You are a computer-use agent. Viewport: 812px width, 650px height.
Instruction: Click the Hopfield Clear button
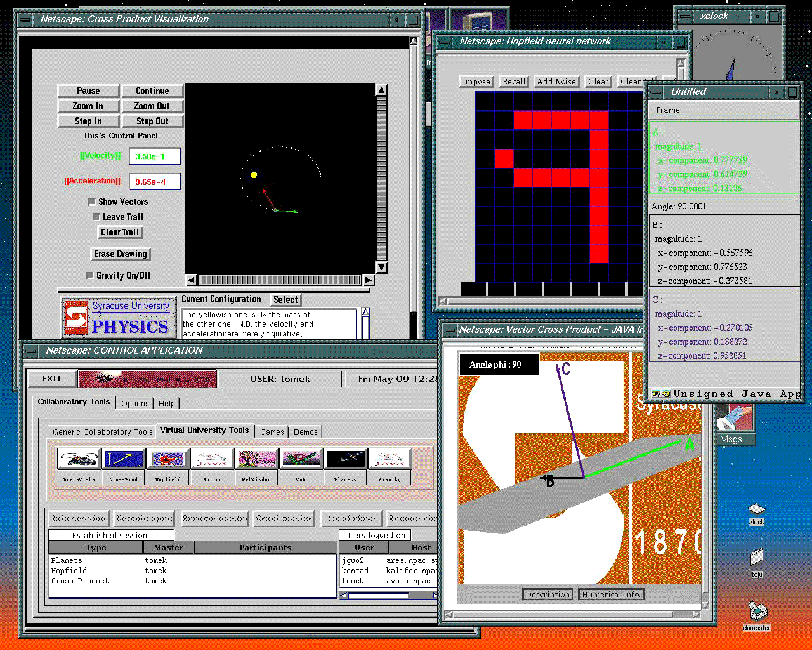point(598,82)
